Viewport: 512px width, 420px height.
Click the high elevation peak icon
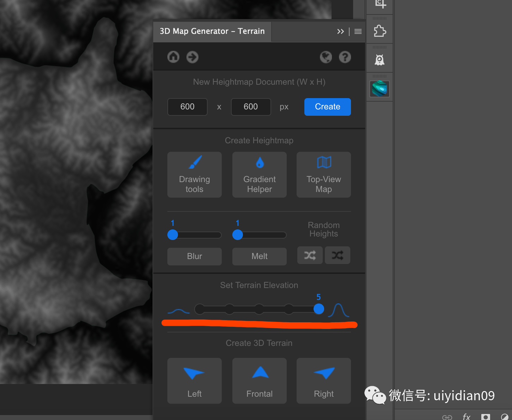point(339,310)
